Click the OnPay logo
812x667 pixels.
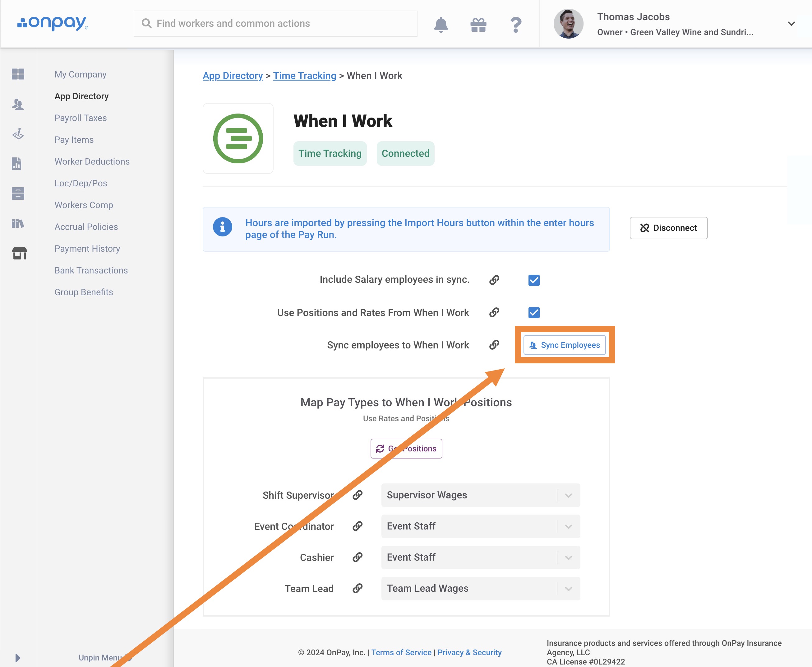(53, 23)
